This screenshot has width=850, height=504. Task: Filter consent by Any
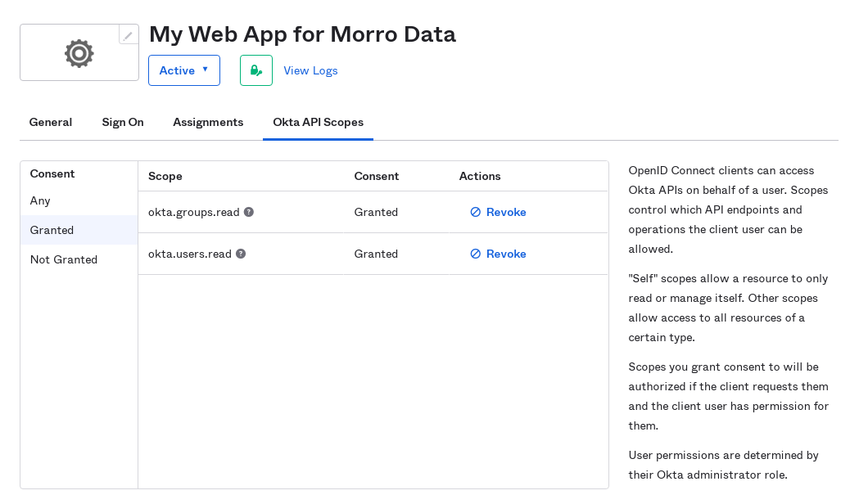79,200
